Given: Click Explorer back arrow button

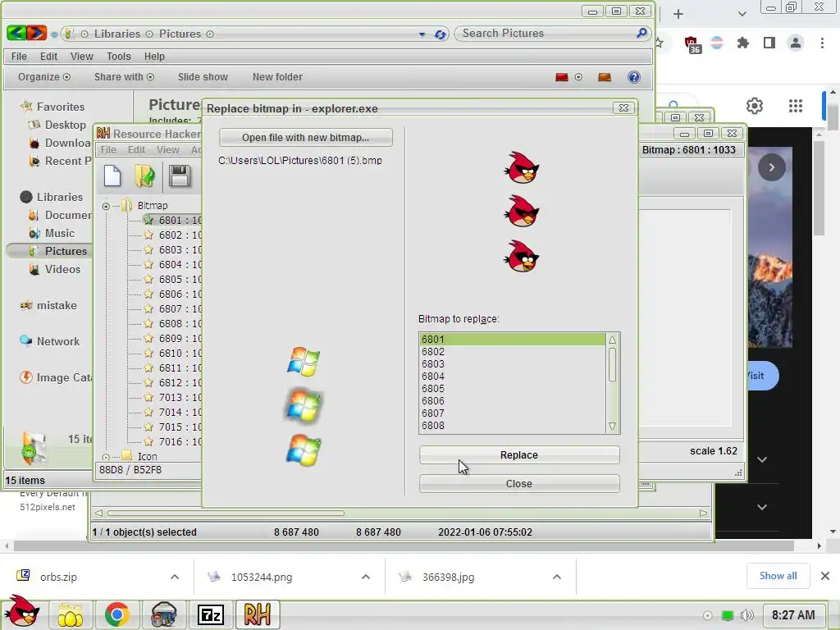Looking at the screenshot, I should click(x=16, y=33).
